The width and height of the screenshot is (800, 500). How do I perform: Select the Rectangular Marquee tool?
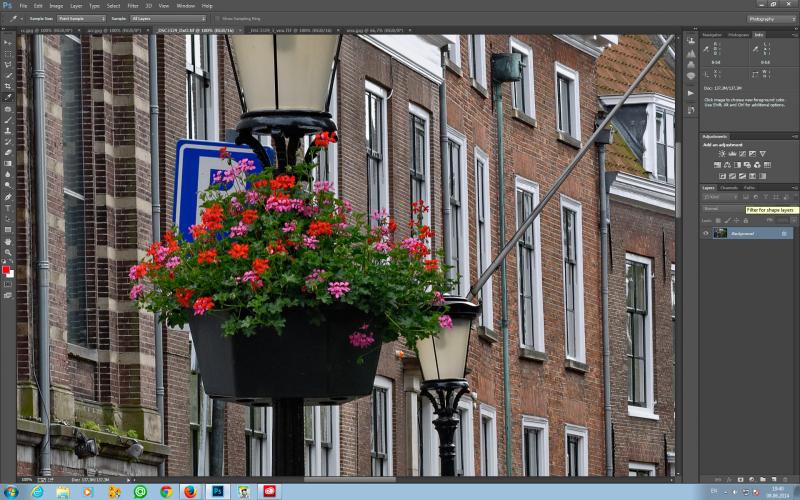(x=8, y=54)
